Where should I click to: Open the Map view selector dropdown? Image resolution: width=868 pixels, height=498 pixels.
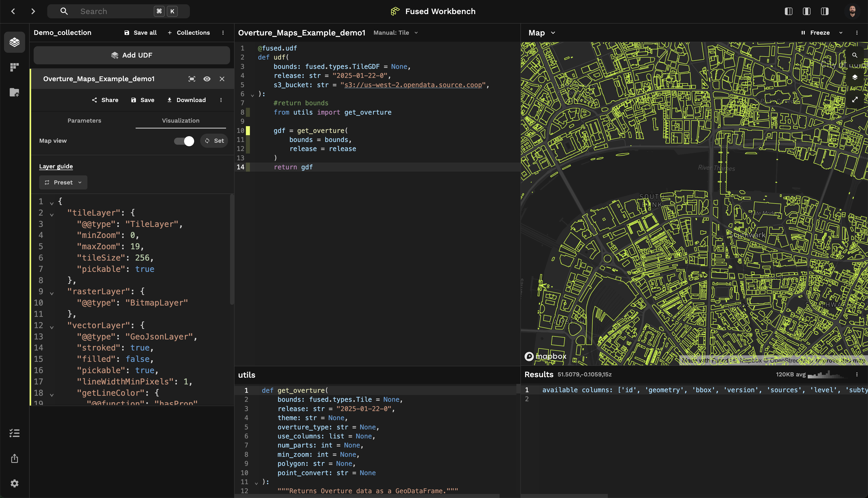541,33
